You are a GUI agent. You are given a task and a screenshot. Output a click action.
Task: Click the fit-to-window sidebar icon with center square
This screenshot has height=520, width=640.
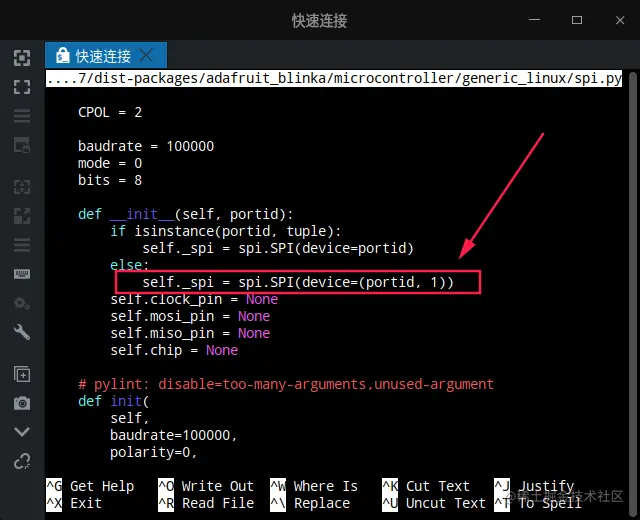(22, 58)
